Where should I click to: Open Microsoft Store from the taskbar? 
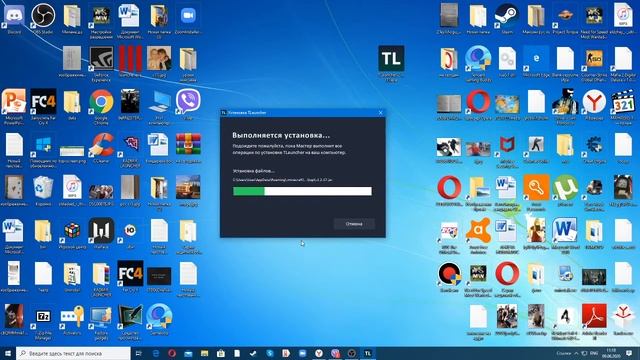tap(221, 353)
